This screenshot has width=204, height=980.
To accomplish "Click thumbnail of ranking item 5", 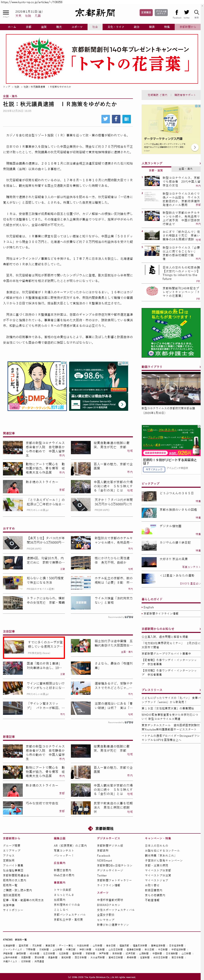I will (152, 251).
